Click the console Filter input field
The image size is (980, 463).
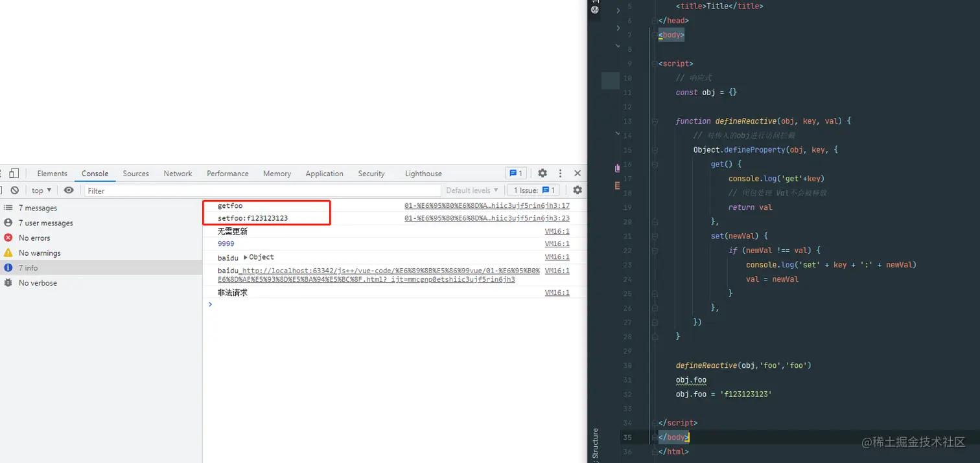[262, 190]
